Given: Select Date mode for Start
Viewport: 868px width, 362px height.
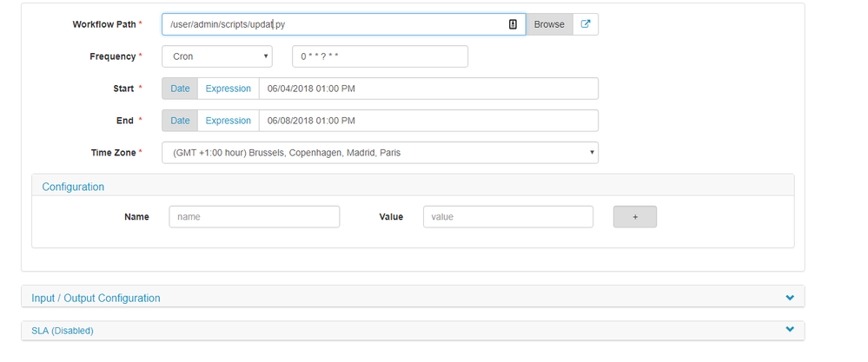Looking at the screenshot, I should pyautogui.click(x=180, y=89).
